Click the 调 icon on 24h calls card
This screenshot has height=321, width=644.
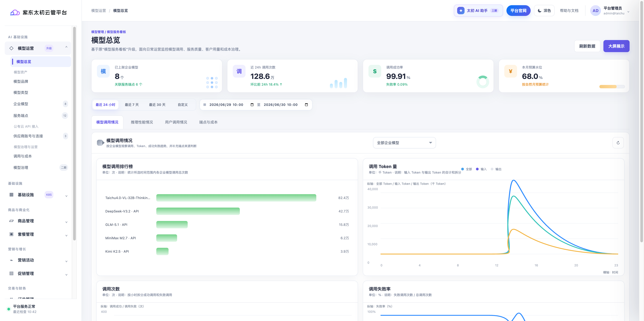pyautogui.click(x=239, y=71)
